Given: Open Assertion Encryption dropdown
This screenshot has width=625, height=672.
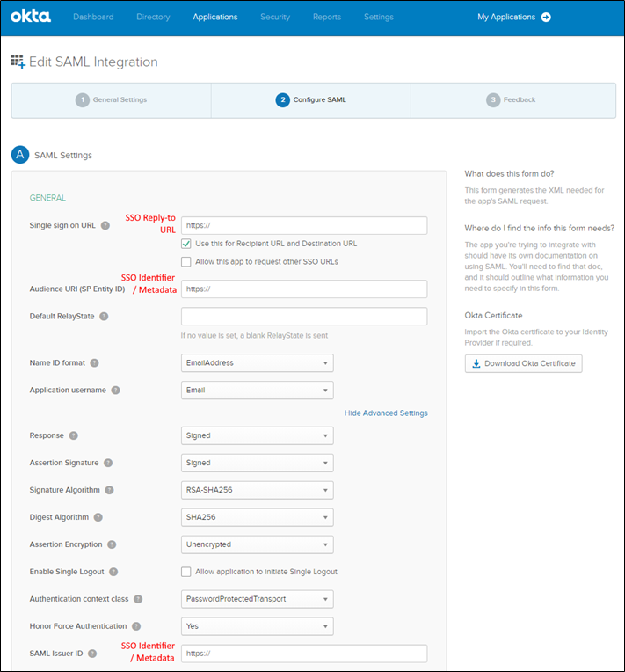Looking at the screenshot, I should pyautogui.click(x=257, y=544).
